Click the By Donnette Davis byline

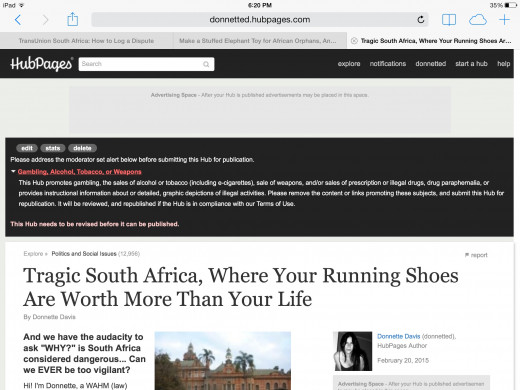pyautogui.click(x=49, y=317)
